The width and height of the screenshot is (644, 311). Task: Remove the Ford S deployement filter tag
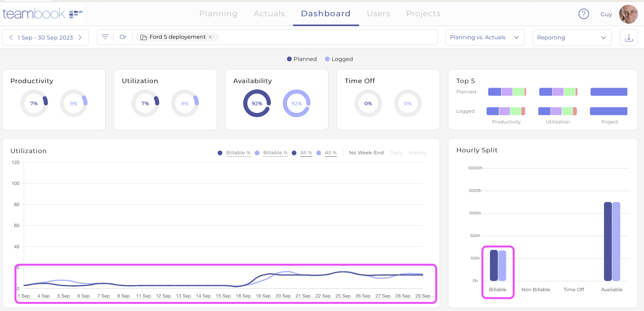tap(211, 37)
